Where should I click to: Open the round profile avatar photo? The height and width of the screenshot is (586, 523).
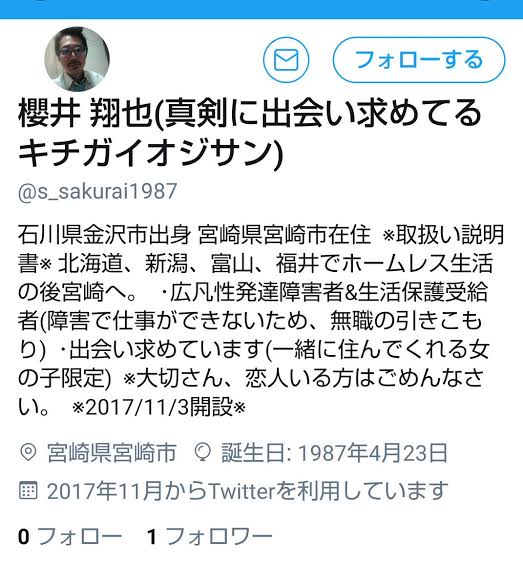point(77,59)
